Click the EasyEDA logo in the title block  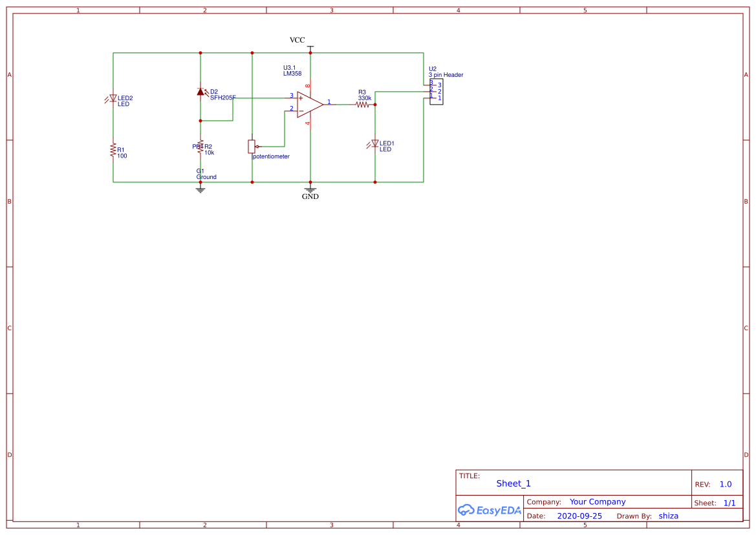tap(488, 510)
